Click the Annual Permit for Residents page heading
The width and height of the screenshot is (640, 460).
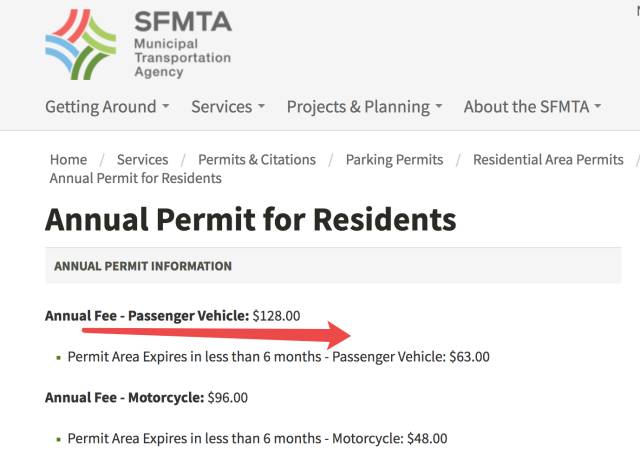tap(250, 220)
